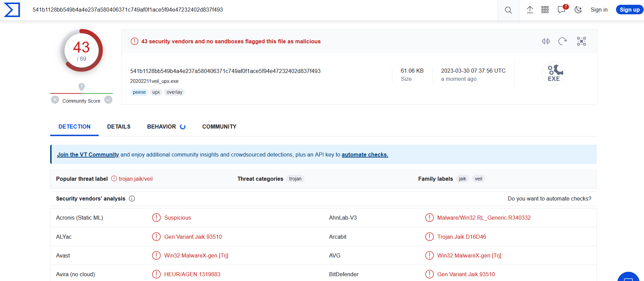Click the Sign up button
Image resolution: width=644 pixels, height=281 pixels.
629,10
